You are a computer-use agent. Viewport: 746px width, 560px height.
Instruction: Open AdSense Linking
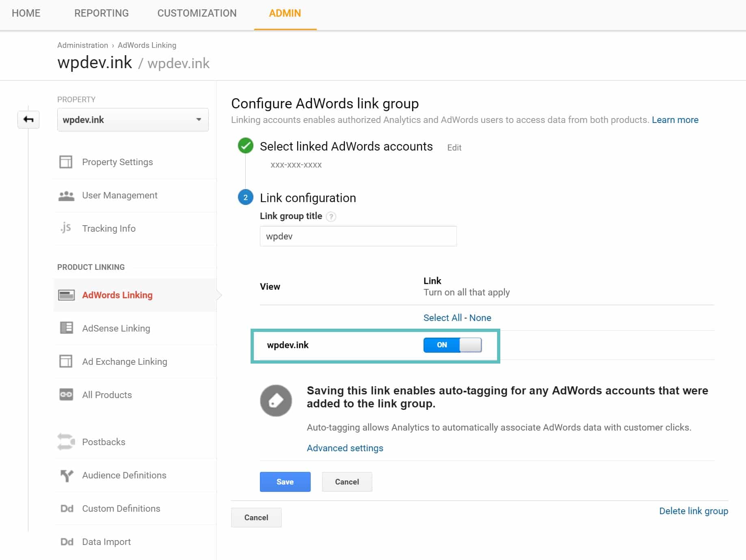point(116,328)
